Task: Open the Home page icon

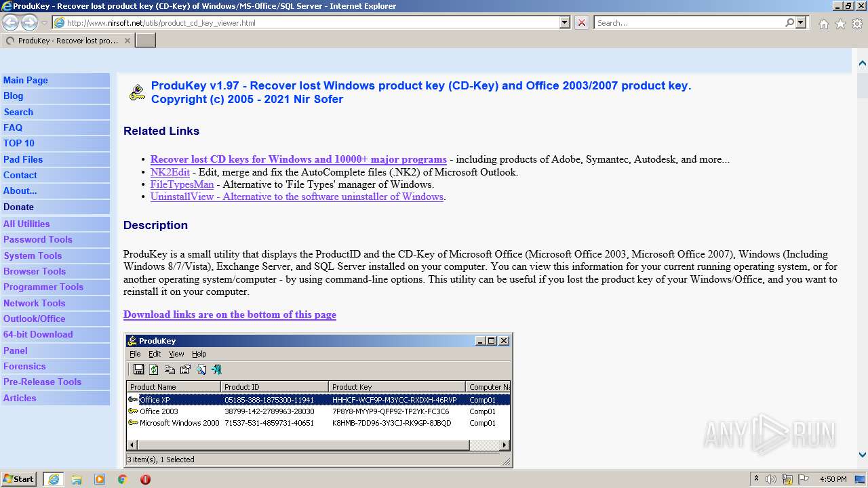Action: pos(823,24)
